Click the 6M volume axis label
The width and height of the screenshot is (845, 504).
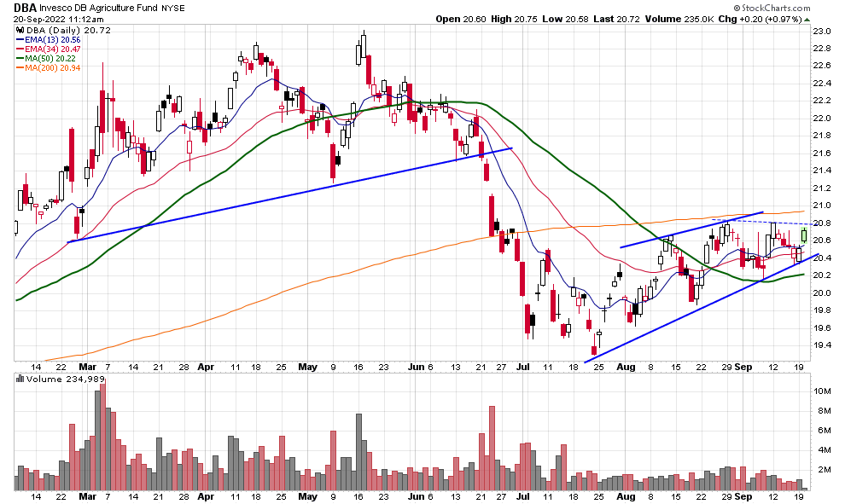(x=825, y=430)
